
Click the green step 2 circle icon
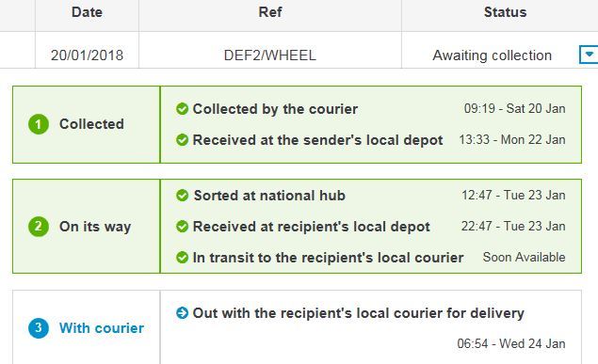(39, 227)
